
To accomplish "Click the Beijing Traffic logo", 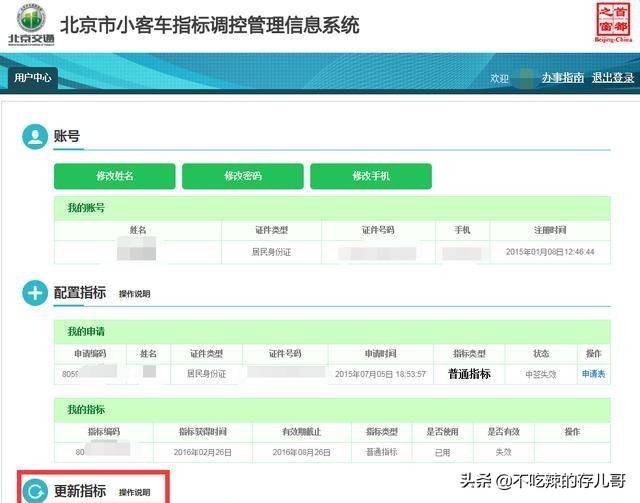I will coord(31,24).
